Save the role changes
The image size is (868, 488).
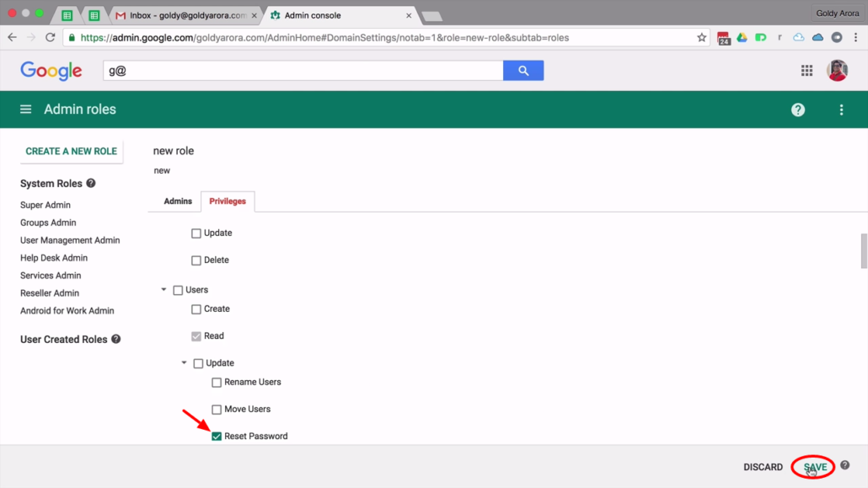click(816, 467)
